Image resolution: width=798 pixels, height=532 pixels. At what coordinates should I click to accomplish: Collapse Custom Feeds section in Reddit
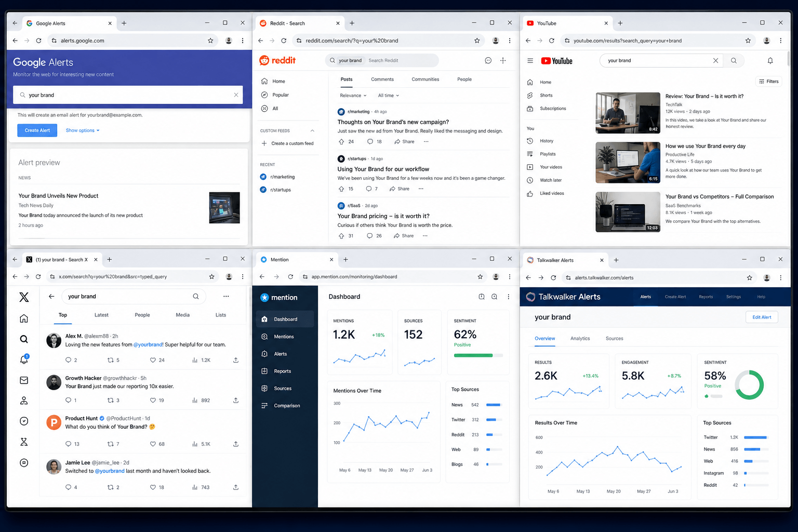click(312, 131)
